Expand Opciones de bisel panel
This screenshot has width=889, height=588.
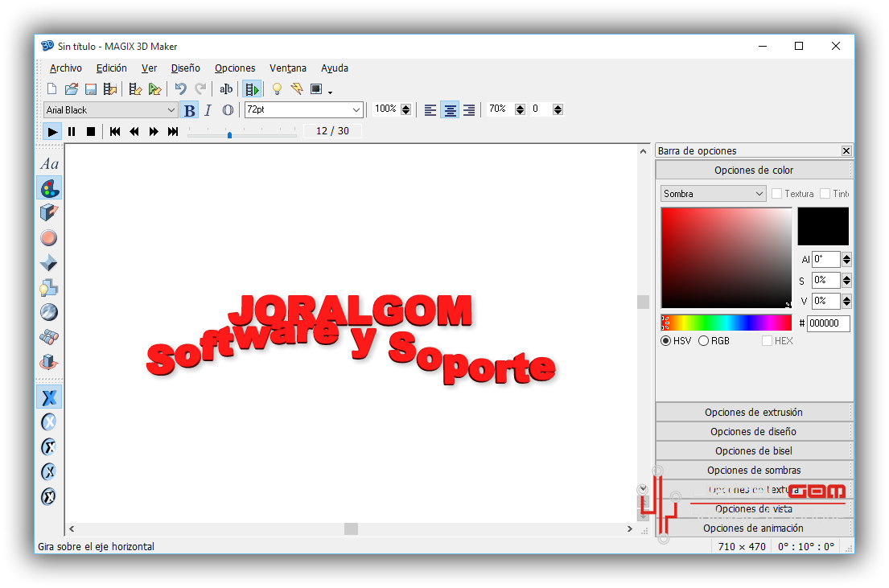(754, 450)
